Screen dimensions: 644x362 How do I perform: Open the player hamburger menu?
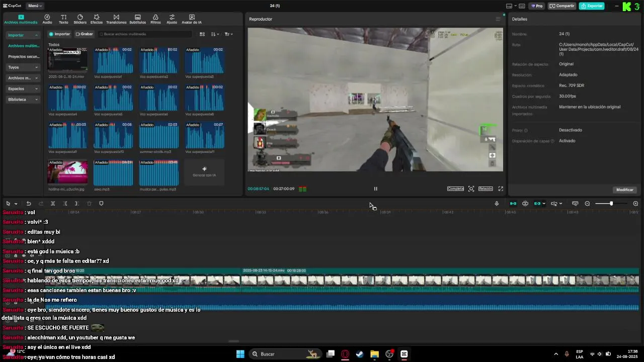coord(498,19)
